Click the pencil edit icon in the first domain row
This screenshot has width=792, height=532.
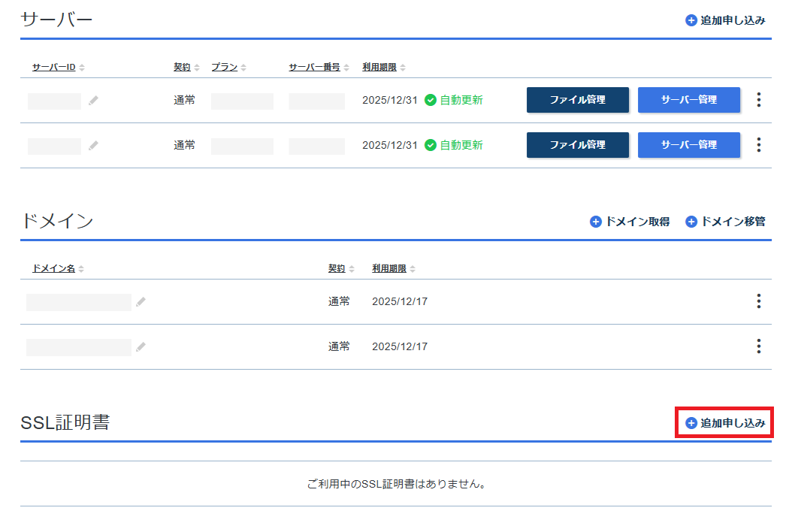pyautogui.click(x=141, y=301)
